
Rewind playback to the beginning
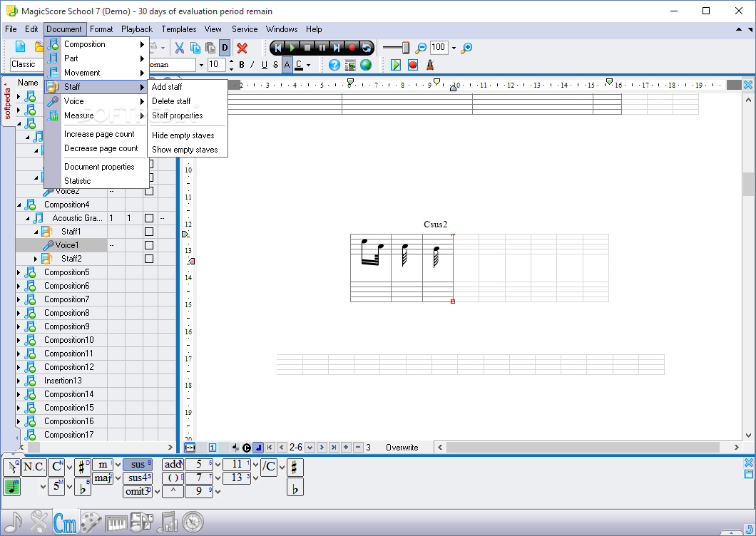(277, 48)
